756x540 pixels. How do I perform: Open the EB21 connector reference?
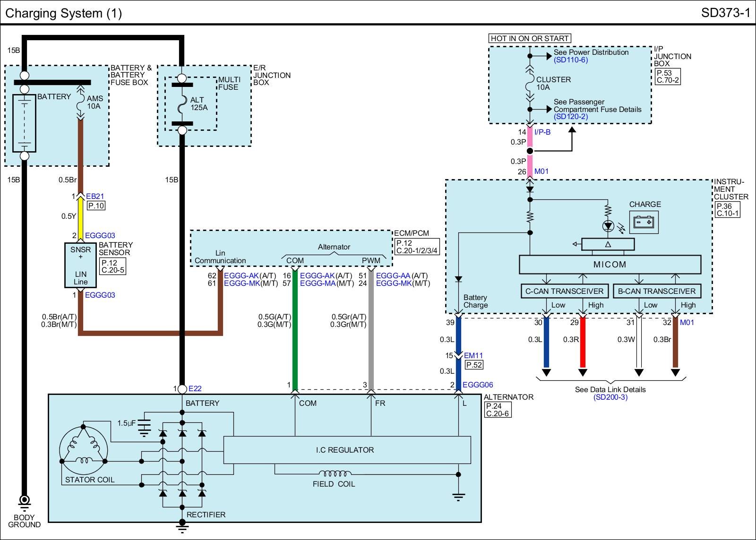tap(95, 197)
